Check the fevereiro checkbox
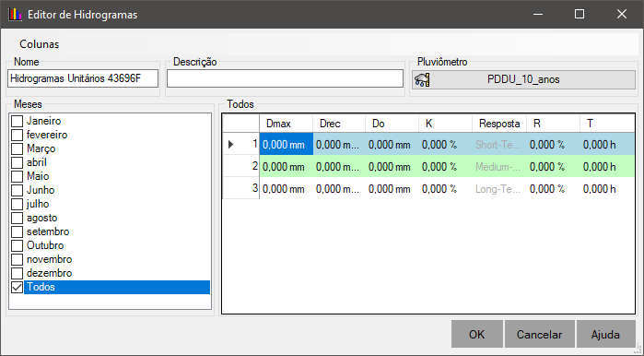Viewport: 644px width, 356px height. [17, 135]
